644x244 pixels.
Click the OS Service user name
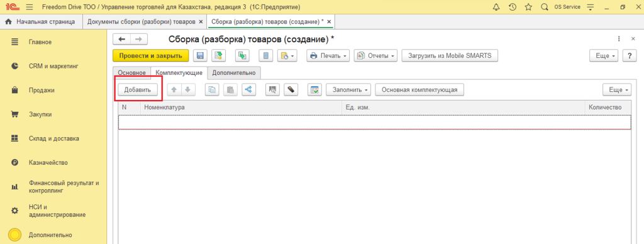coord(567,7)
